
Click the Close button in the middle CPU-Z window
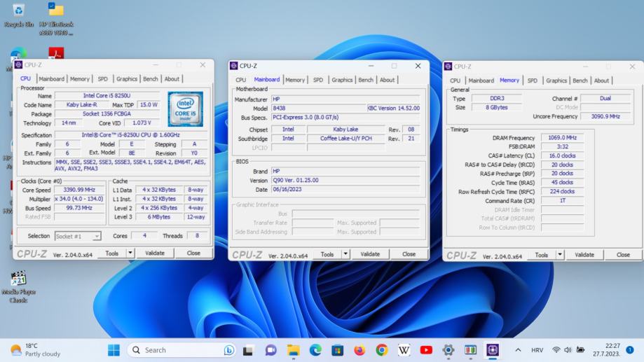pyautogui.click(x=409, y=254)
